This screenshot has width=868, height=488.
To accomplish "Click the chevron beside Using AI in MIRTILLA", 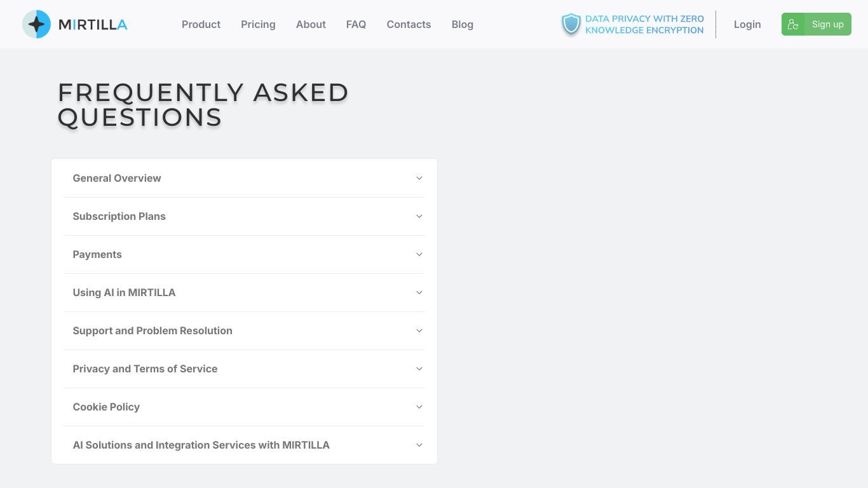I will tap(419, 292).
